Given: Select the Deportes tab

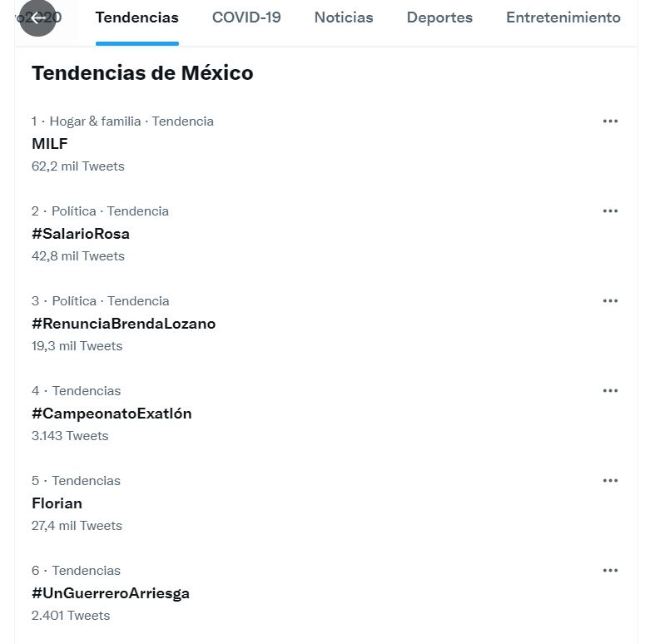Looking at the screenshot, I should [439, 17].
